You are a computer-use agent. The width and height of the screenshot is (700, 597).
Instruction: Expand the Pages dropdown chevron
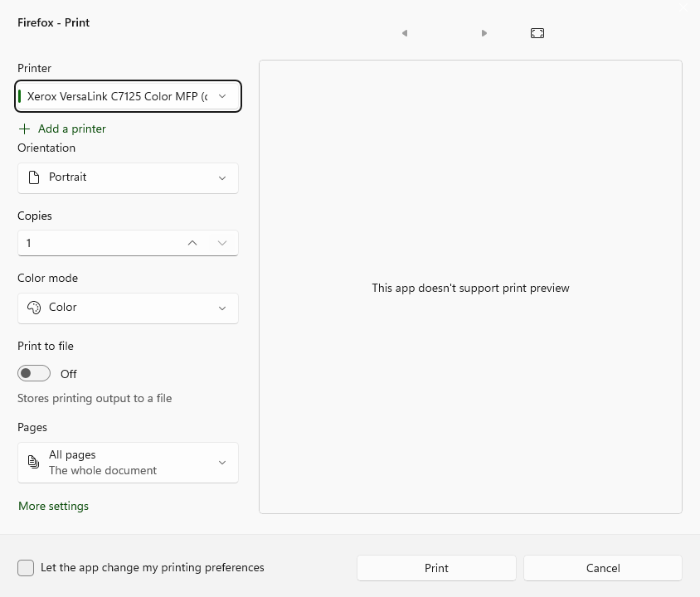(x=222, y=463)
